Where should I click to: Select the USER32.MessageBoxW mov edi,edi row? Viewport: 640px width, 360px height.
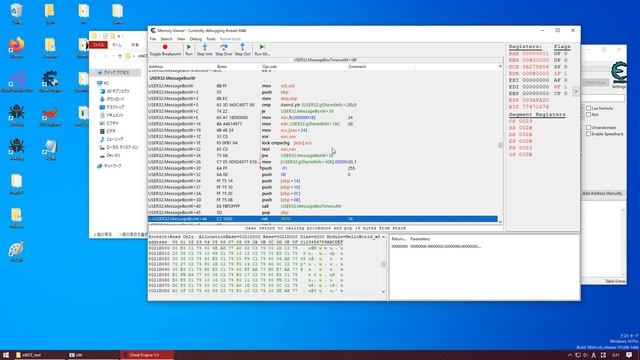322,86
